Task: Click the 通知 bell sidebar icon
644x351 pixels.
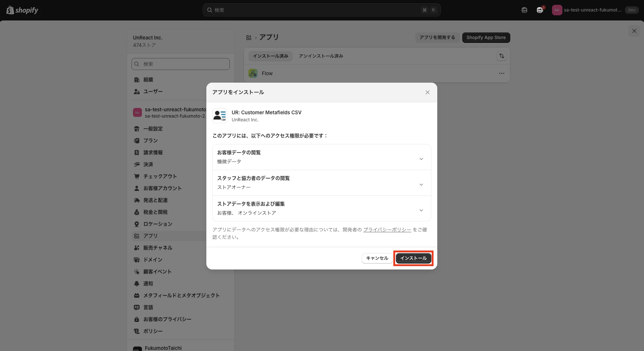Action: tap(137, 284)
